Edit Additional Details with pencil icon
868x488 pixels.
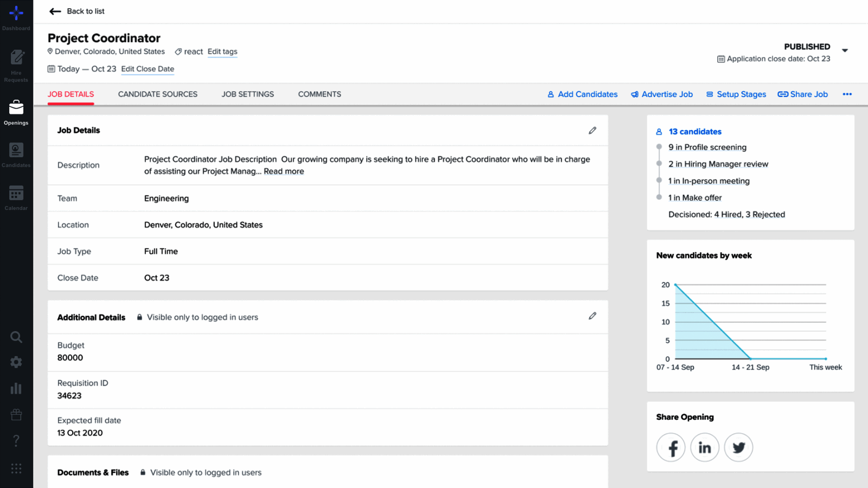pos(592,316)
